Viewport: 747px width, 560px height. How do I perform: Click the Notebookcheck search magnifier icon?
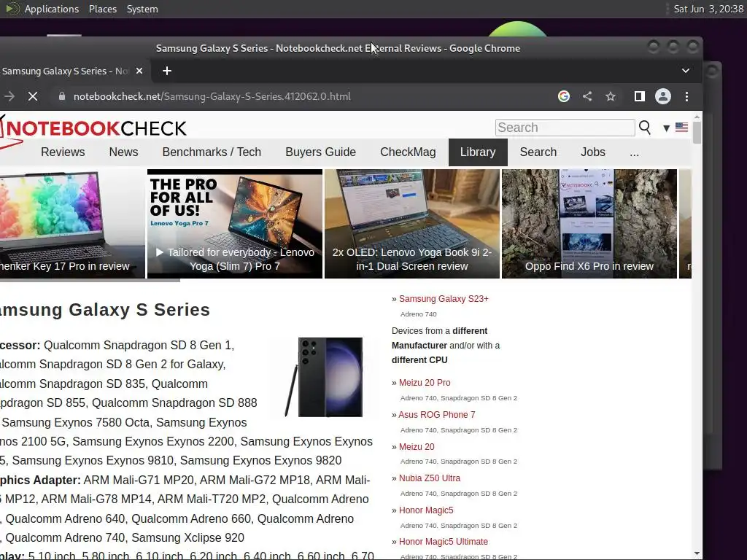[x=645, y=127]
